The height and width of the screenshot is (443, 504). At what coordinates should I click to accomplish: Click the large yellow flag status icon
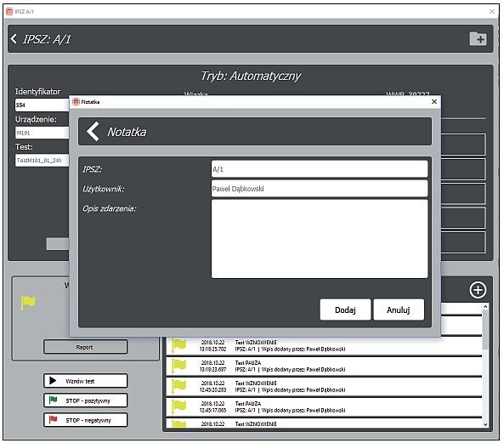tap(28, 302)
